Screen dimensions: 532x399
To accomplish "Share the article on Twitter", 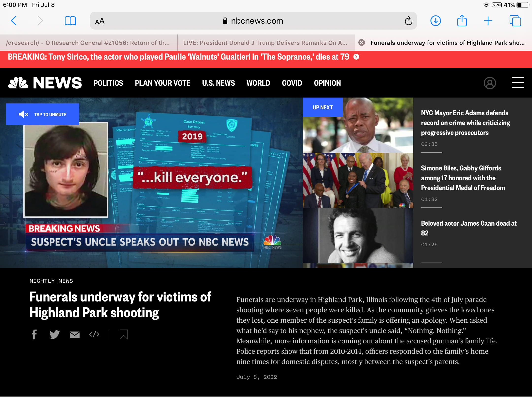I will [54, 334].
